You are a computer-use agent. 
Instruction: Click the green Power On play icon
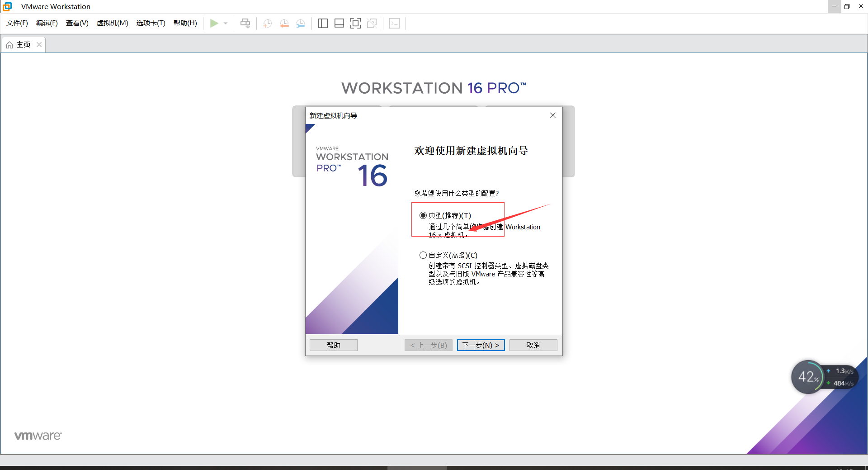coord(214,23)
